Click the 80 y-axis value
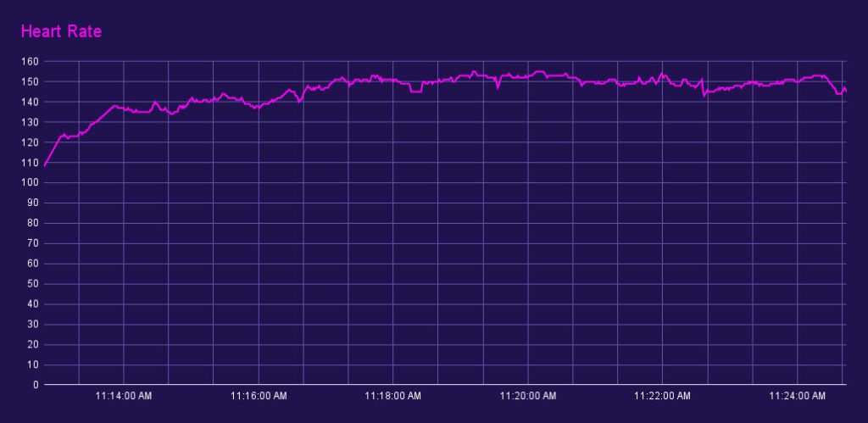Image resolution: width=868 pixels, height=423 pixels. click(x=33, y=223)
